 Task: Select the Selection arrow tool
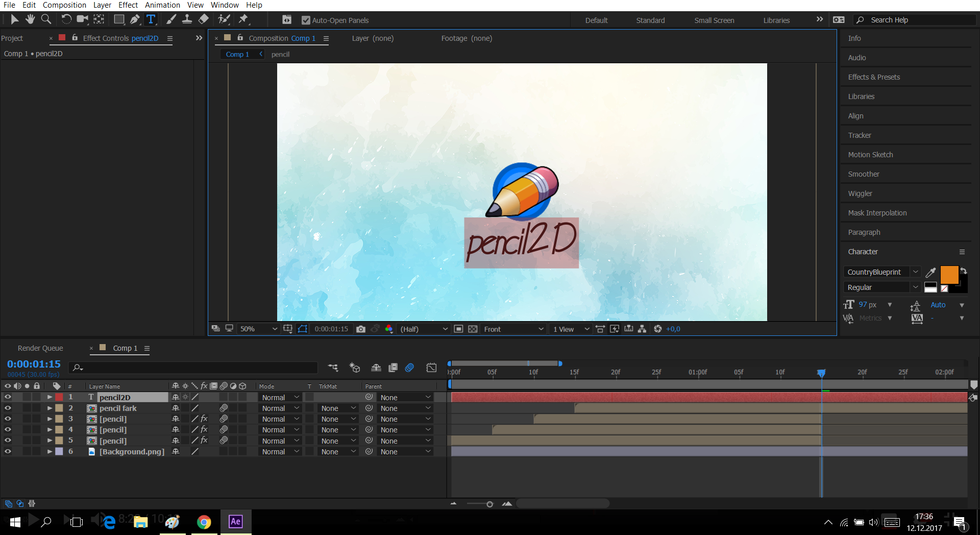pyautogui.click(x=14, y=19)
